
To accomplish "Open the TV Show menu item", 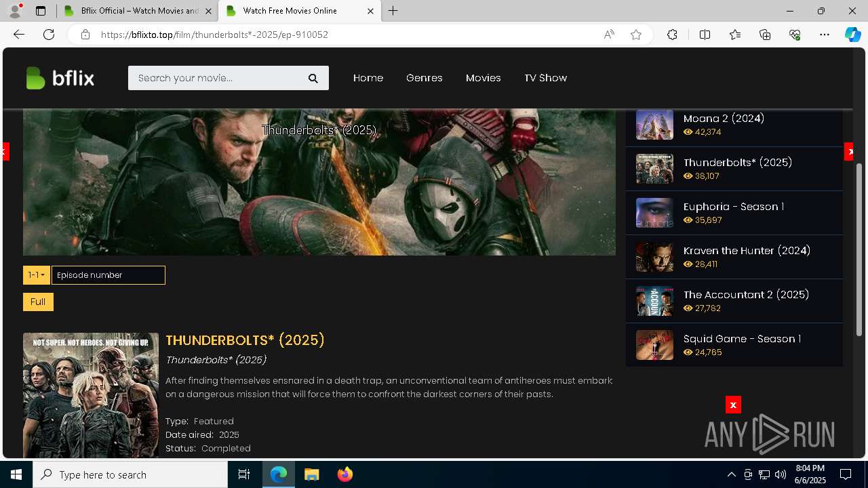I will 545,78.
